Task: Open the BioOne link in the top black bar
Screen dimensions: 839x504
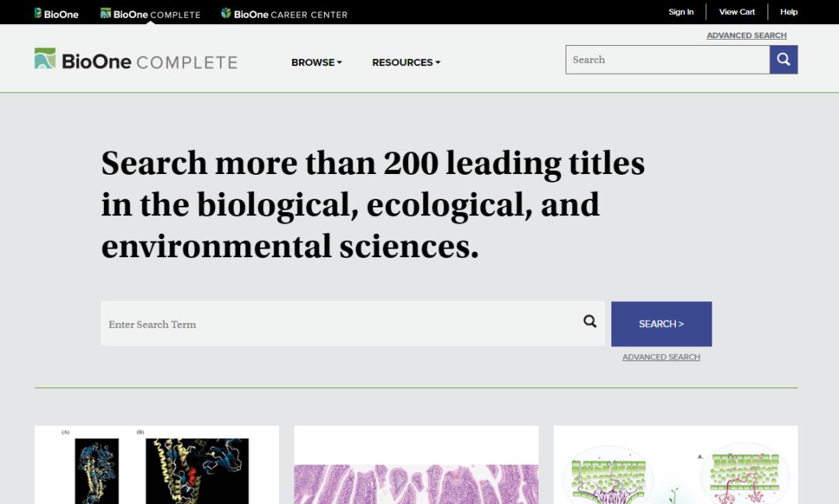Action: [57, 13]
